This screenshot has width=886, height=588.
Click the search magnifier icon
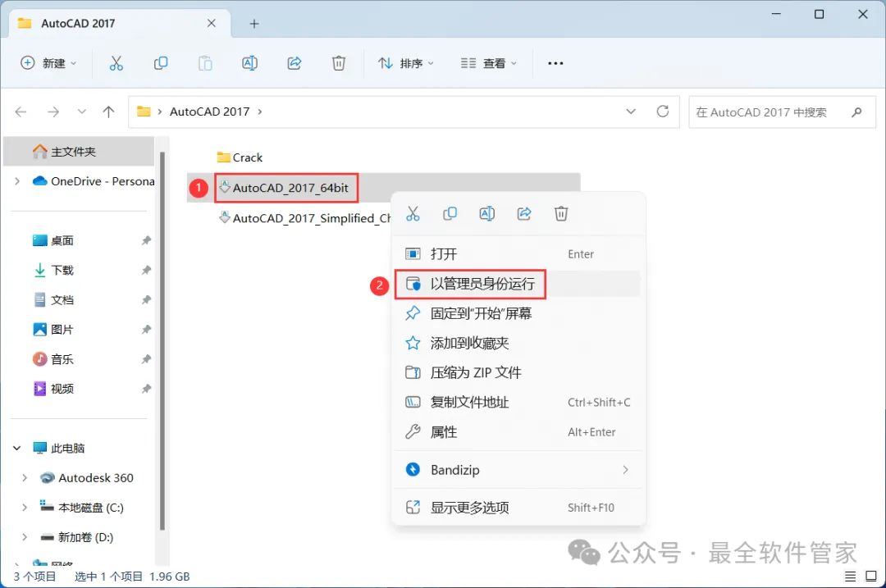(x=856, y=112)
